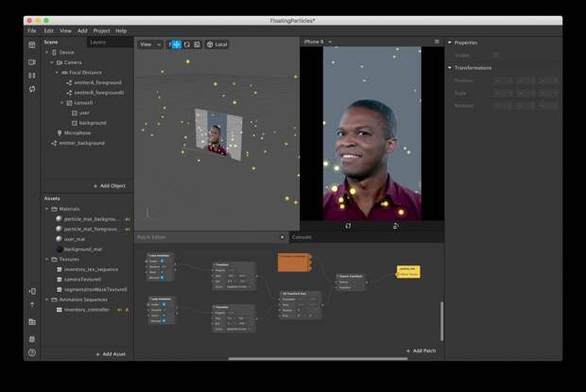
Task: Switch to the Layers tab
Action: tap(98, 42)
